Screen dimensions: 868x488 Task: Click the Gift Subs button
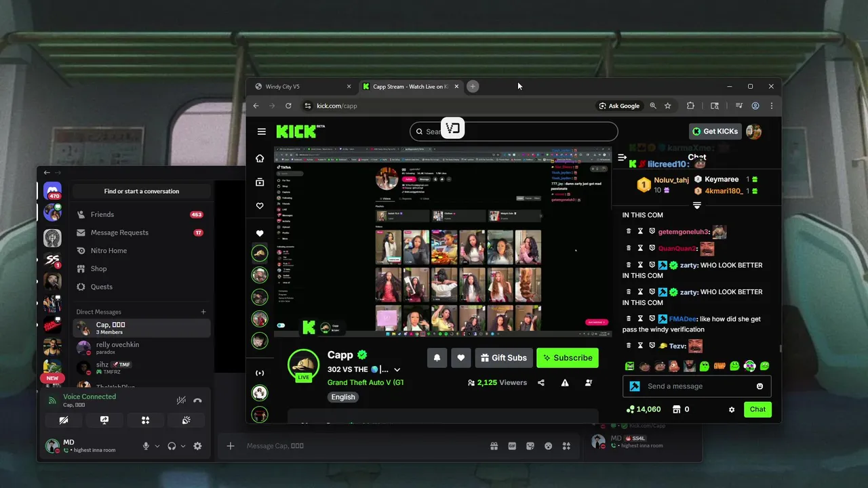(504, 358)
